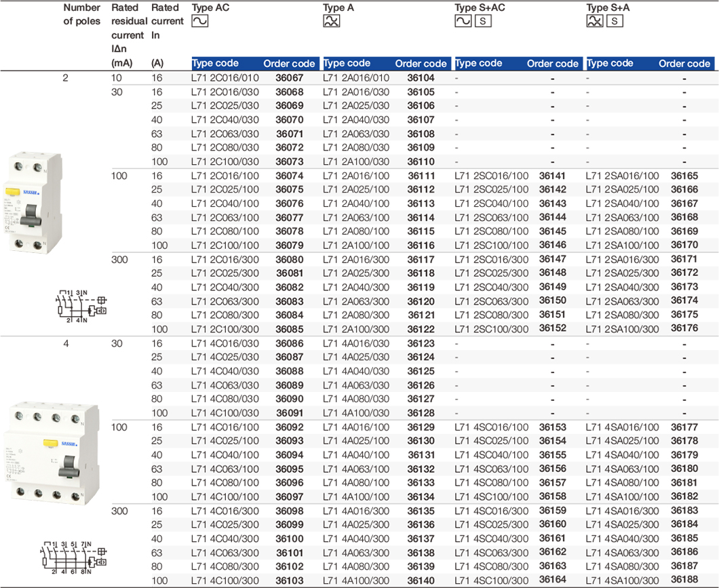Select order code 36188
The width and height of the screenshot is (719, 588).
[x=684, y=581]
